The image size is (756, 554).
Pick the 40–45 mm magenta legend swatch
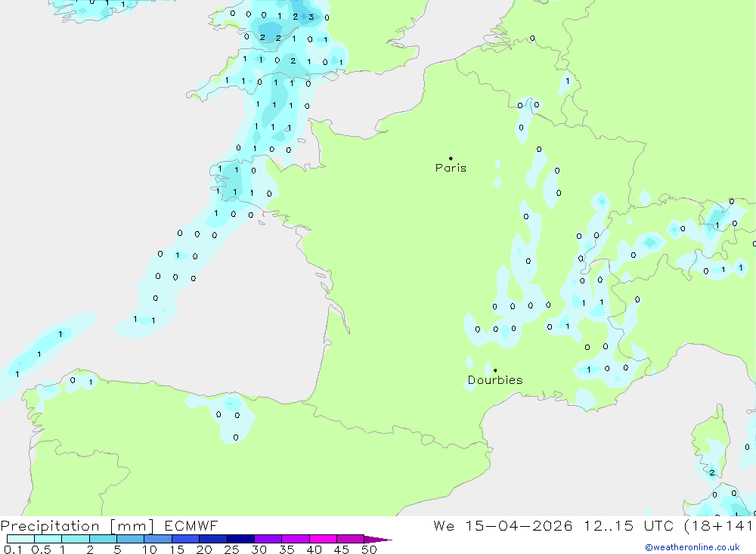click(x=323, y=539)
